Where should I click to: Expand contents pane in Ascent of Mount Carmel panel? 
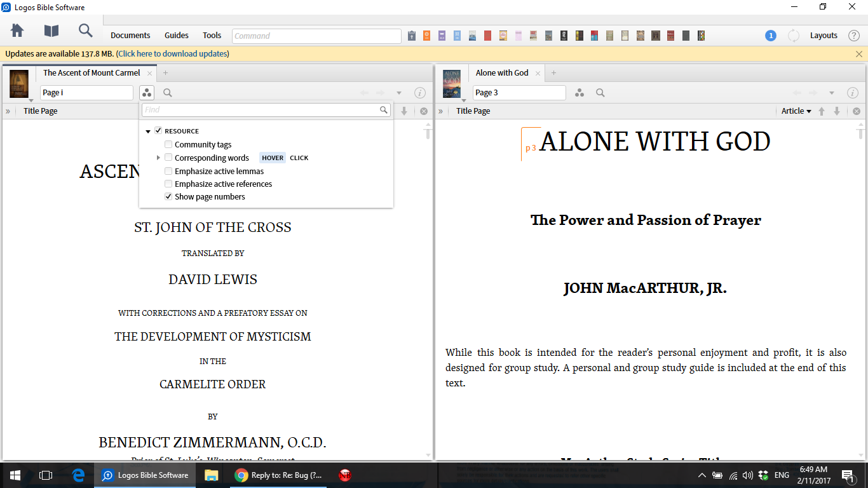coord(8,111)
